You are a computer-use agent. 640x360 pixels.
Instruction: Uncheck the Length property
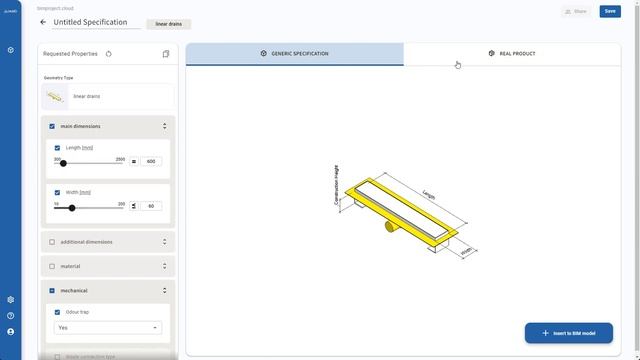click(57, 148)
